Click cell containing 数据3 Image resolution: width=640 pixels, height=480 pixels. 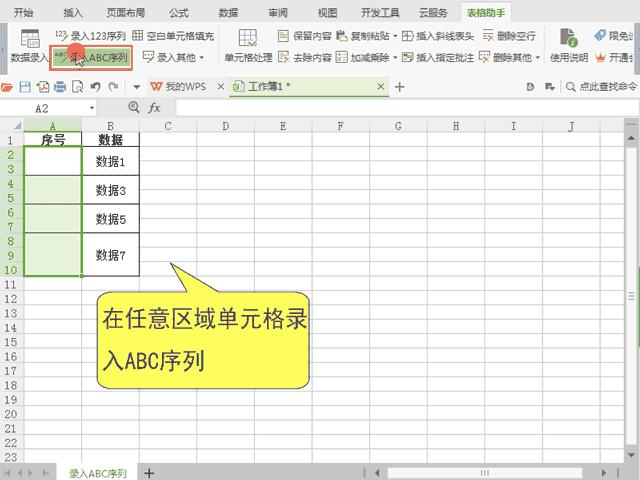coord(110,190)
